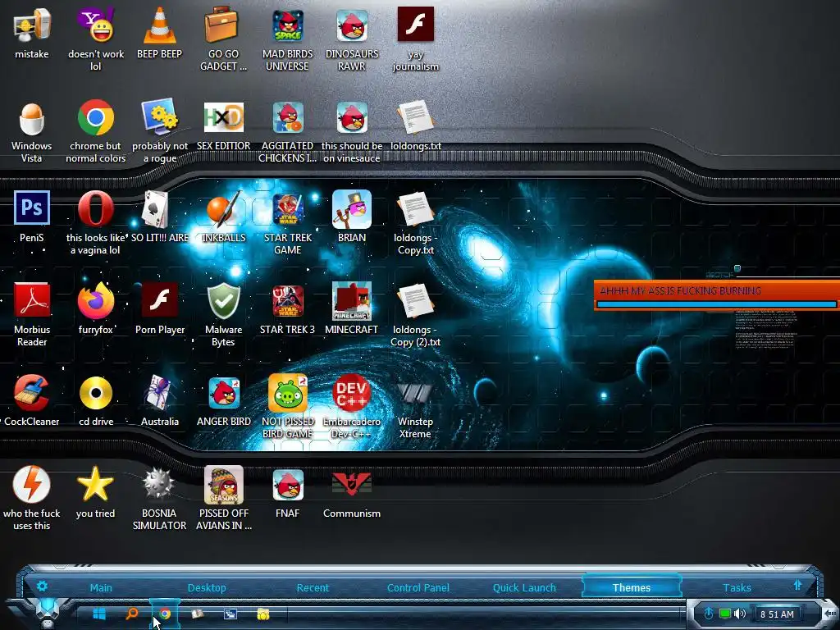This screenshot has width=840, height=630.
Task: Launch the 'BRIAN' bird icon
Action: tap(352, 209)
